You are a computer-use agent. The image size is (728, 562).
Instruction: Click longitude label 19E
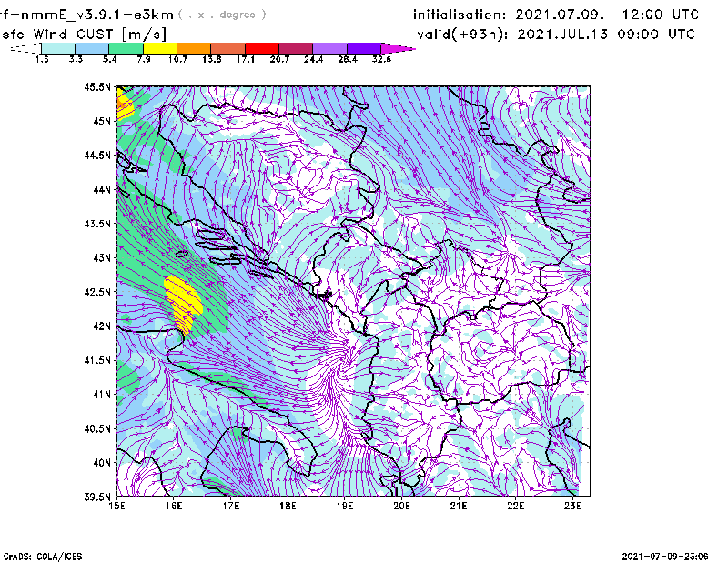click(x=345, y=506)
